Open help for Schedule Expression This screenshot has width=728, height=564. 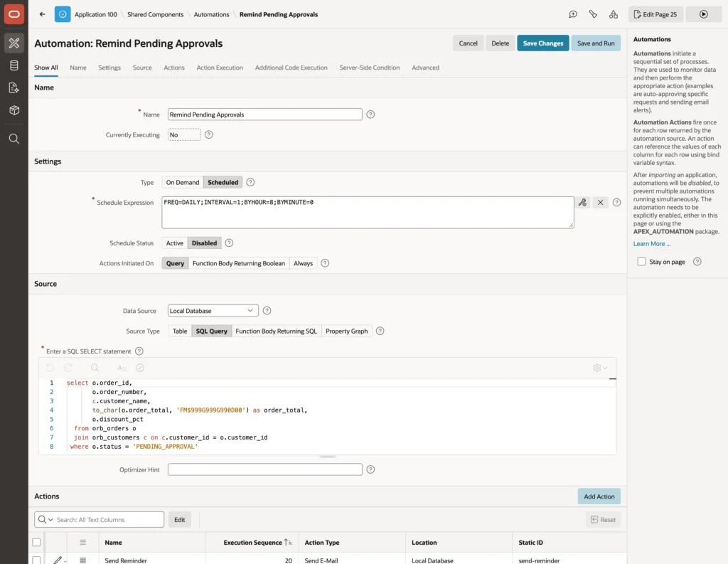click(616, 202)
